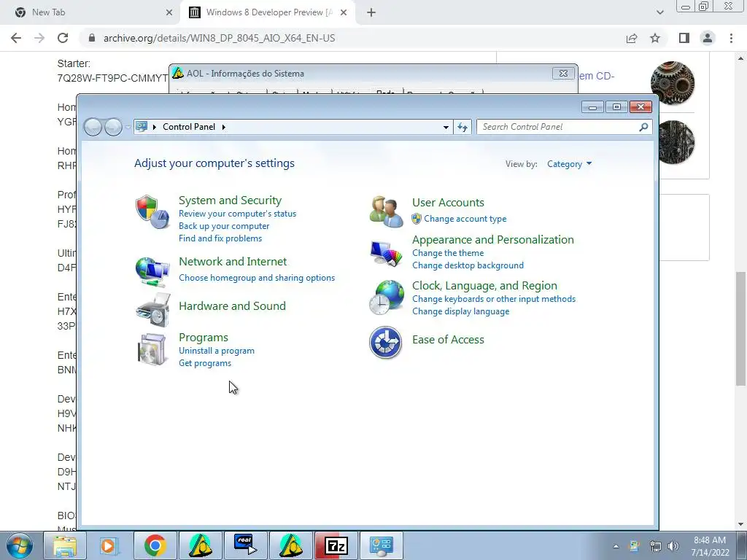Viewport: 747px width, 560px height.
Task: Open Chrome three-dot menu
Action: coord(731,38)
